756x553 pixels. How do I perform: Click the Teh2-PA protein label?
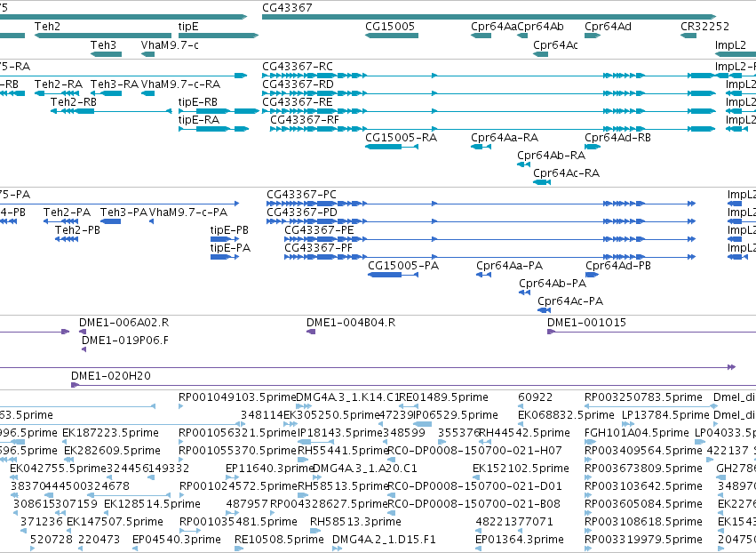pyautogui.click(x=67, y=212)
